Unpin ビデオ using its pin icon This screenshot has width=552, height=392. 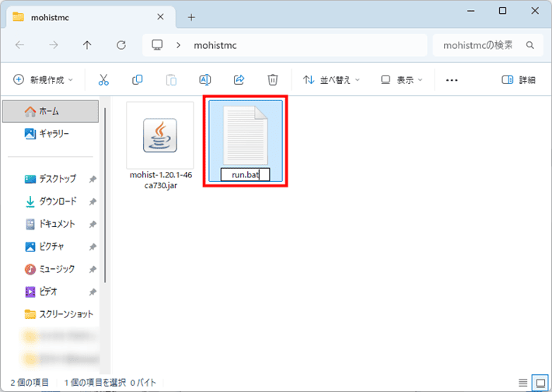click(93, 292)
